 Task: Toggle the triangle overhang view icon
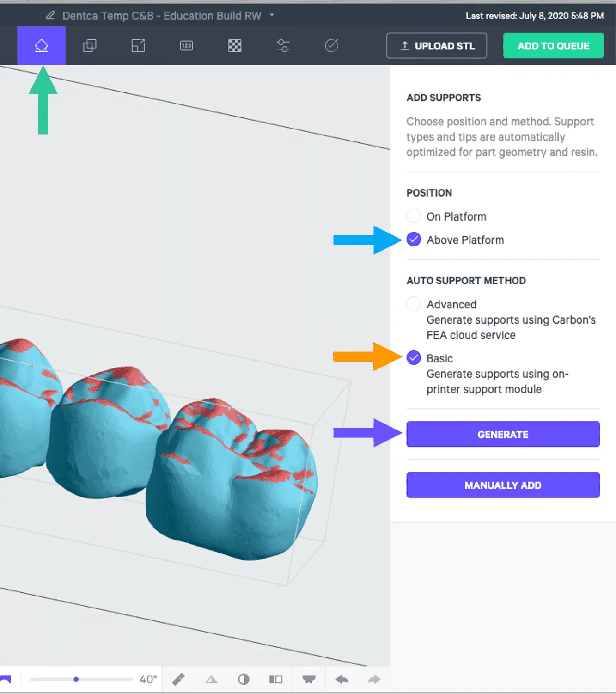click(211, 679)
